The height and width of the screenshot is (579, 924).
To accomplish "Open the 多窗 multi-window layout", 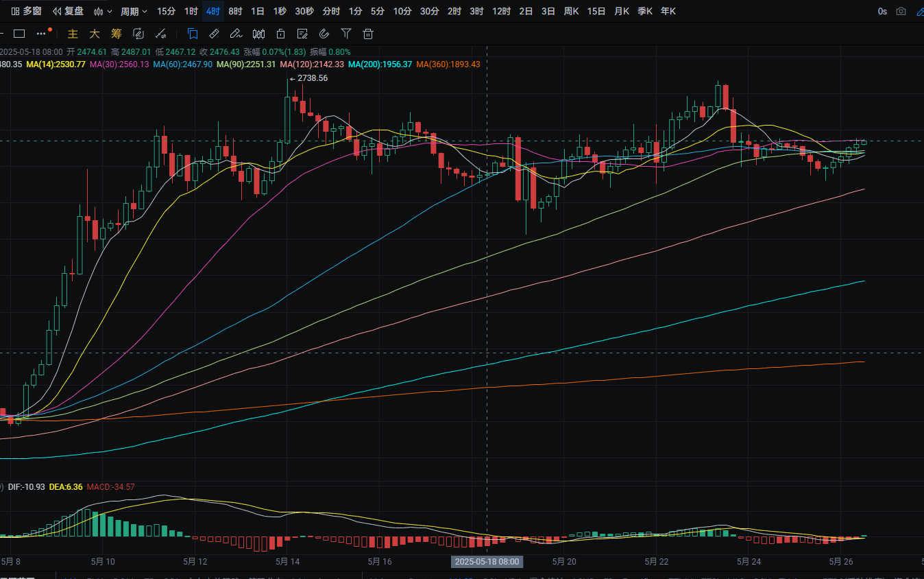I will pos(26,11).
